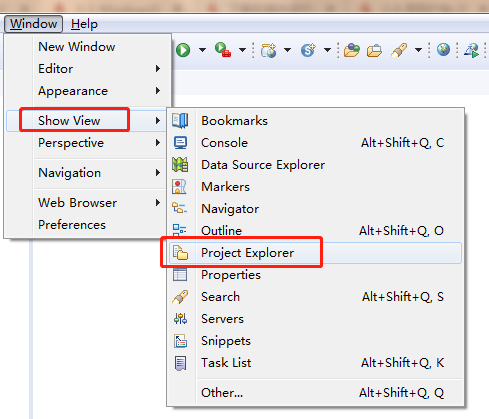Click the green Run toolbar icon
The image size is (489, 419).
pos(183,50)
